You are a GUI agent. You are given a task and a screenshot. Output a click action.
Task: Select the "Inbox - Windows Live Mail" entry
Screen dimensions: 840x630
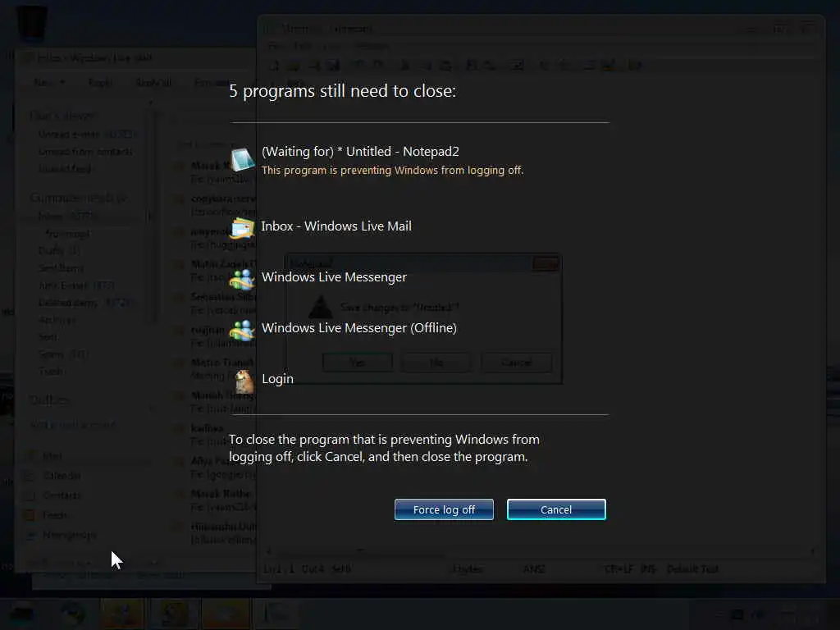(x=336, y=226)
